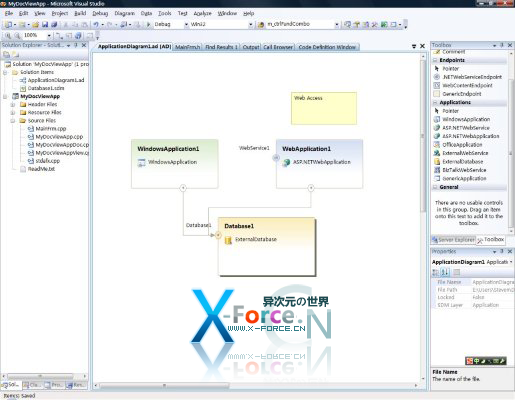
Task: Select BizTalkWebService item in Toolbox
Action: click(x=464, y=170)
